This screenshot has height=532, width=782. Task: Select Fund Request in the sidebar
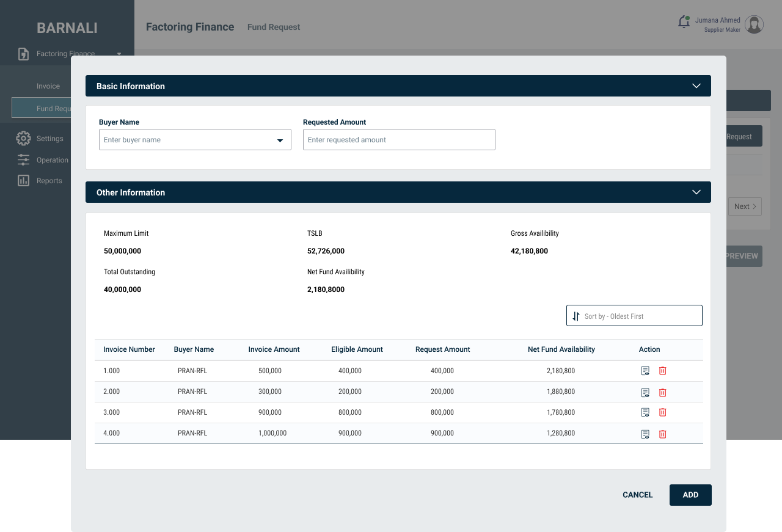pyautogui.click(x=42, y=108)
